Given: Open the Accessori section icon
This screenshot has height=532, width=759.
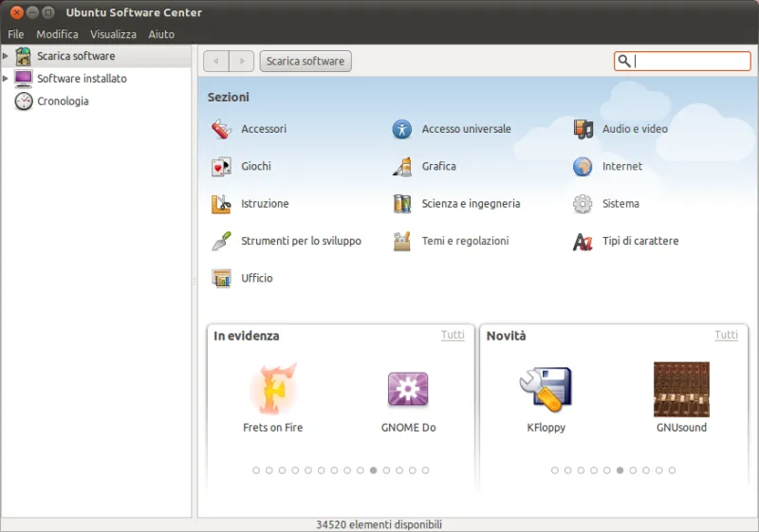Looking at the screenshot, I should [x=221, y=129].
